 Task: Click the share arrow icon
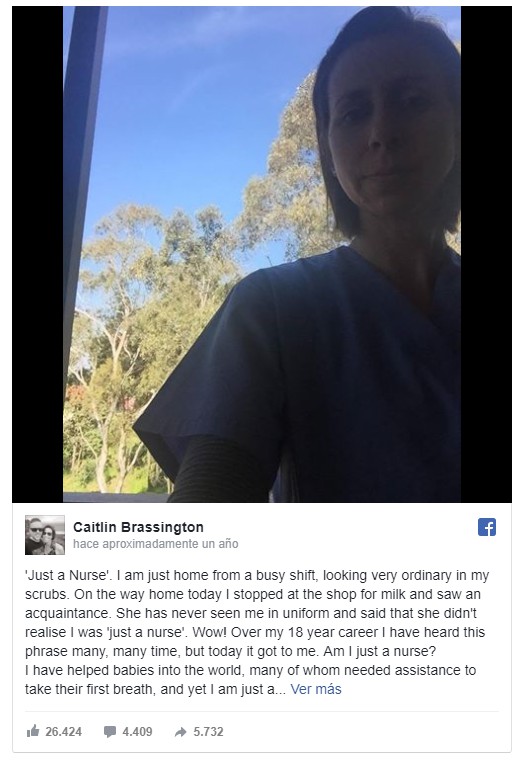click(x=181, y=732)
